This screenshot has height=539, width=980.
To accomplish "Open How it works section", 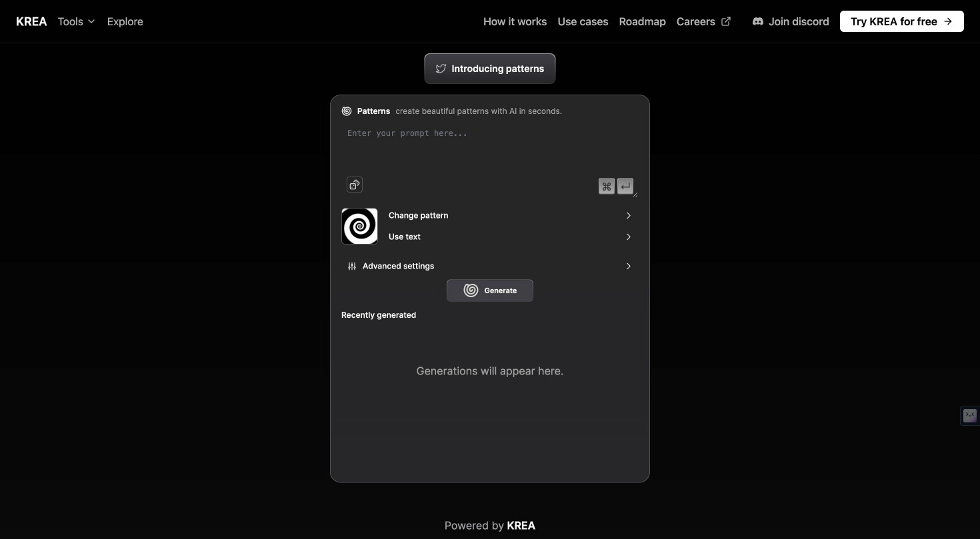I will click(x=515, y=21).
